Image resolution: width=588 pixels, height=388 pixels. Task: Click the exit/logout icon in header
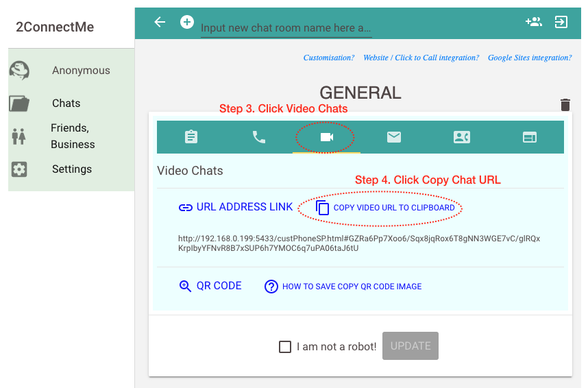tap(561, 22)
